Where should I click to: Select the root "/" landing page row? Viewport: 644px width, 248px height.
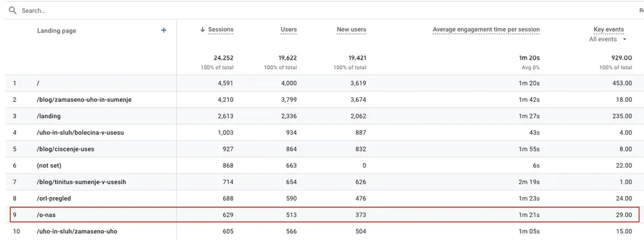(325, 83)
